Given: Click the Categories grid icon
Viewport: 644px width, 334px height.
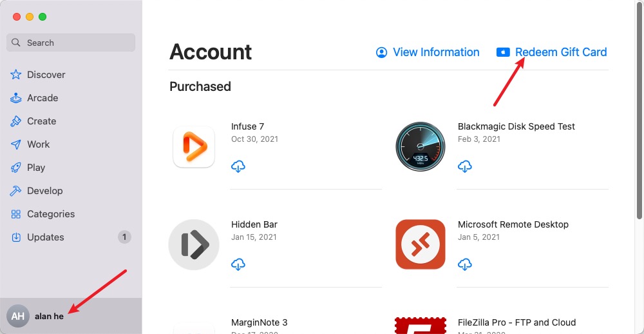Looking at the screenshot, I should click(16, 214).
